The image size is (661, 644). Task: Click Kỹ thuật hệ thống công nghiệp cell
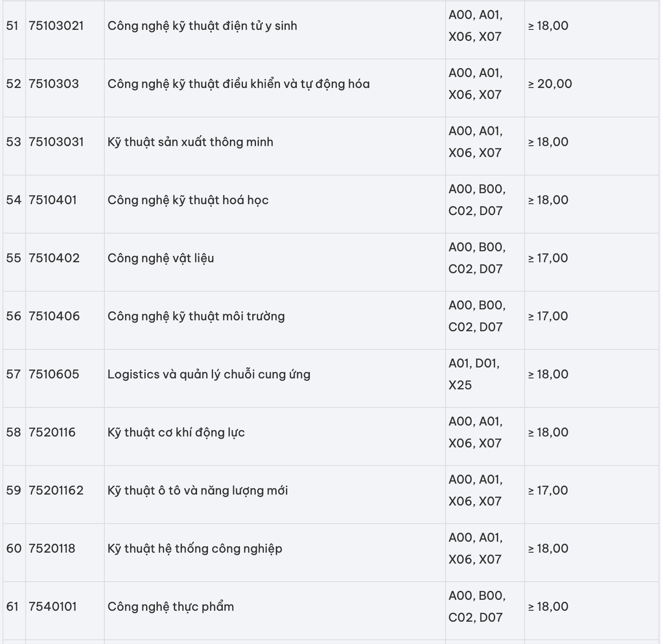pyautogui.click(x=274, y=549)
